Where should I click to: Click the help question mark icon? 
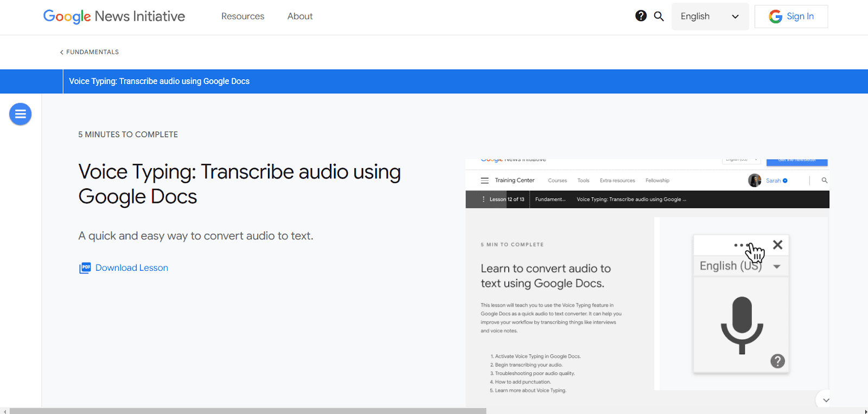point(641,16)
